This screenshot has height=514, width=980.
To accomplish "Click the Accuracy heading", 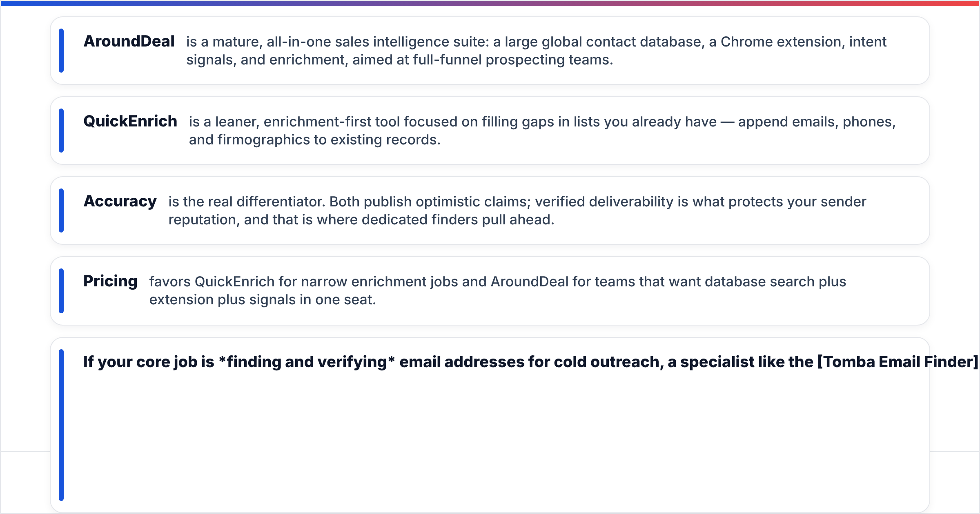I will [120, 201].
